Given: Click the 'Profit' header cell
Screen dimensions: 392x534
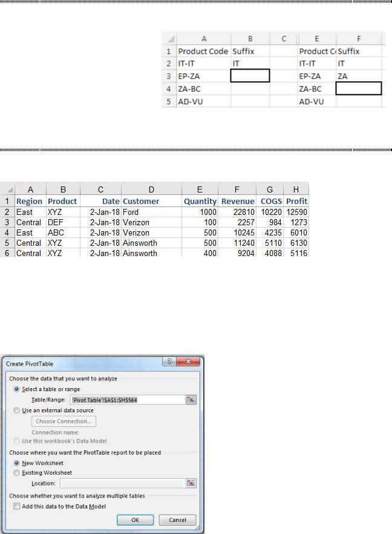Looking at the screenshot, I should pyautogui.click(x=296, y=201).
